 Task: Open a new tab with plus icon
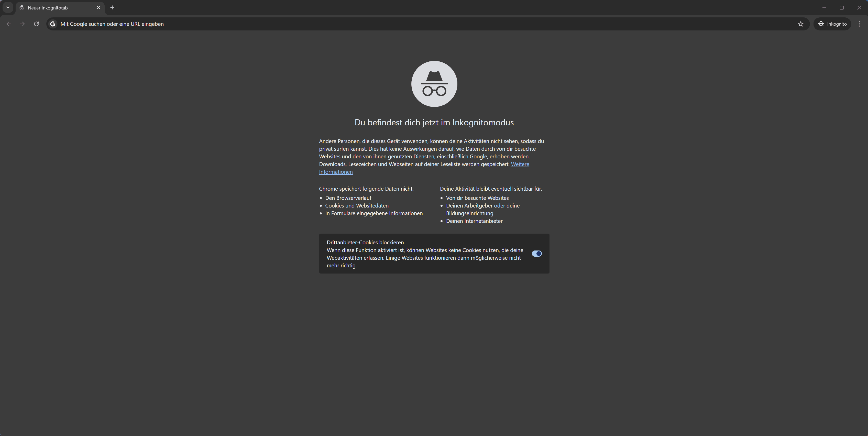click(x=112, y=7)
